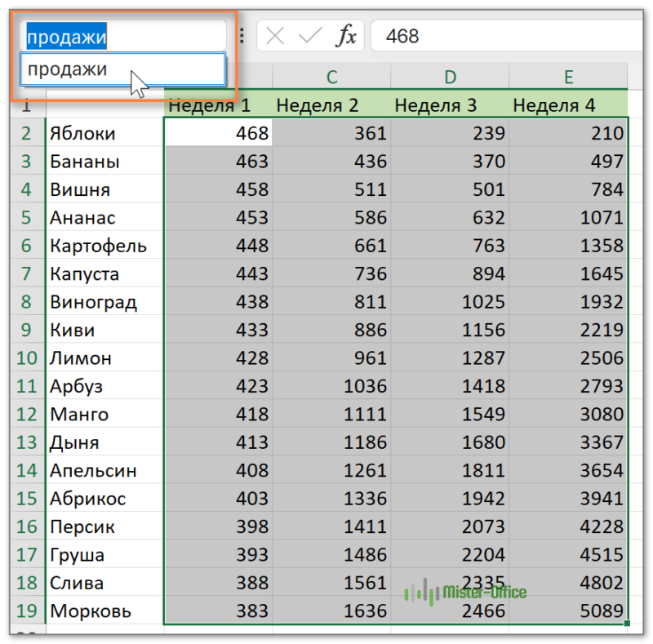Open Insert Function with fx icon
Screen dimensions: 653x644
point(347,36)
